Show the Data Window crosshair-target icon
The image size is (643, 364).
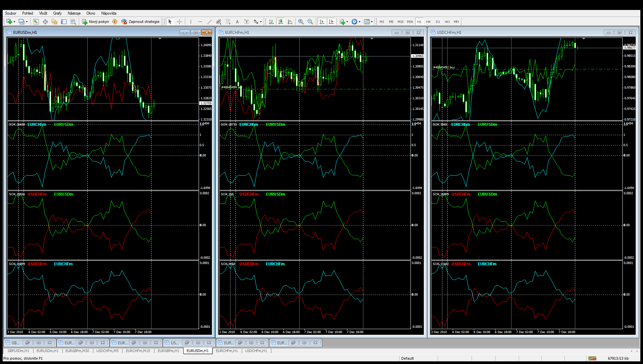(x=45, y=22)
